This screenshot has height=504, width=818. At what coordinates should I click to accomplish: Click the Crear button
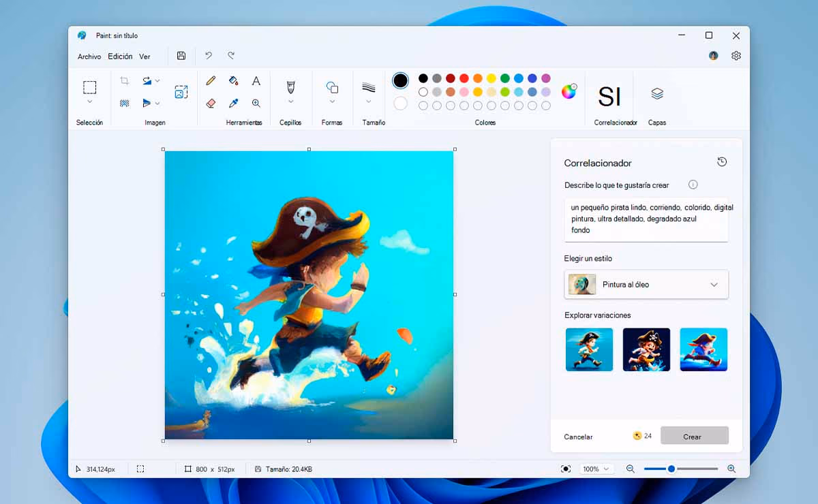(695, 436)
